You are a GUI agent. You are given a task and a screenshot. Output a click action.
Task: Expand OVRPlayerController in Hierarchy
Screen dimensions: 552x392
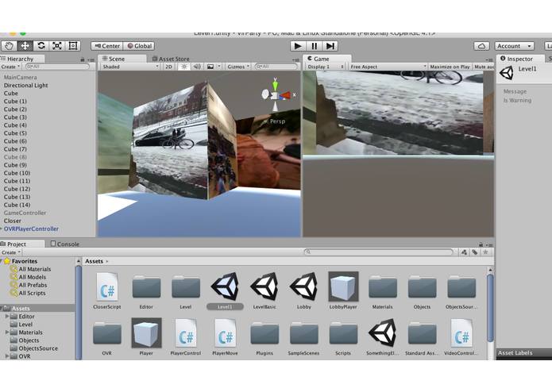coord(2,229)
